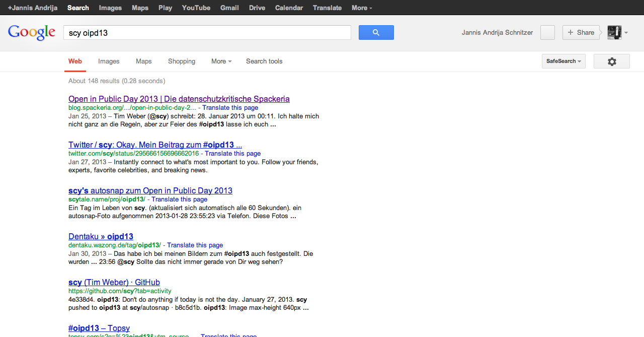The width and height of the screenshot is (644, 337).
Task: Open Dentaku » oipd13 result link
Action: coord(101,236)
